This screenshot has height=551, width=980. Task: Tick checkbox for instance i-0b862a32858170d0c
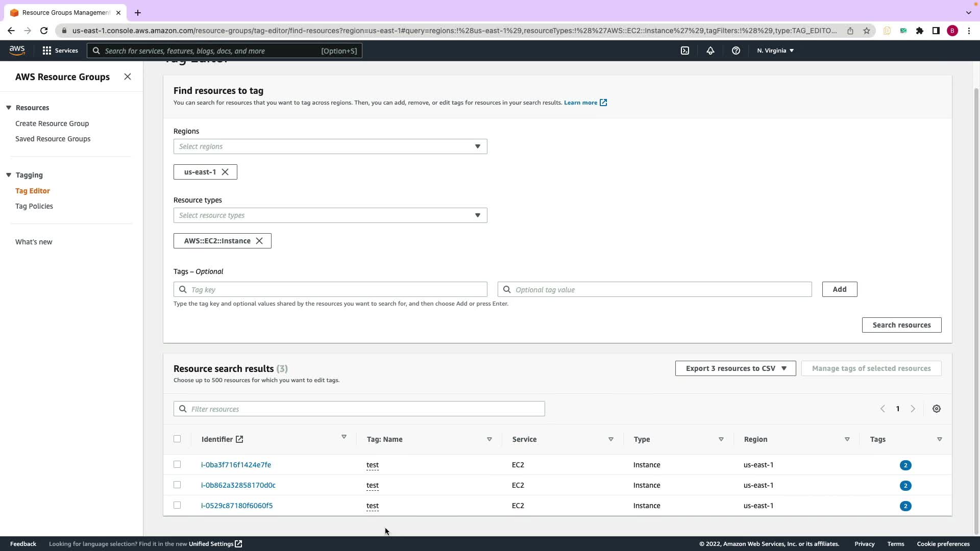[x=177, y=485]
